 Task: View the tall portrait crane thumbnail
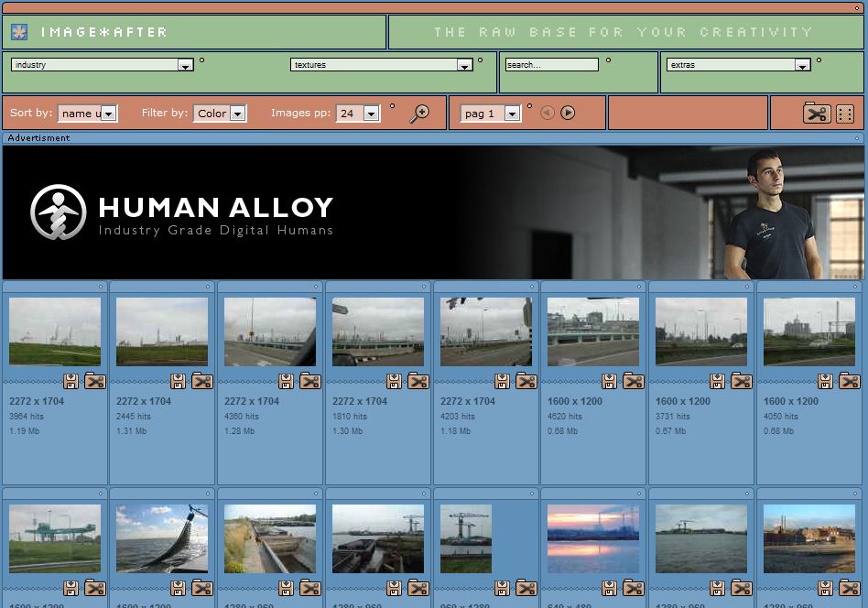(465, 538)
